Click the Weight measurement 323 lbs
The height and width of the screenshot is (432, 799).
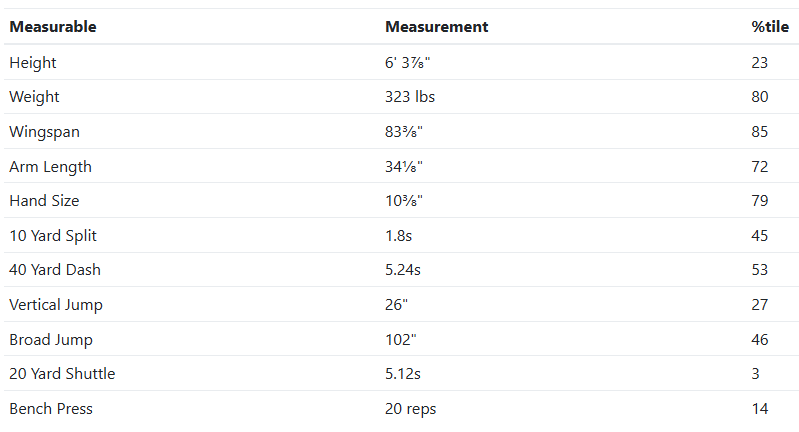tap(410, 97)
